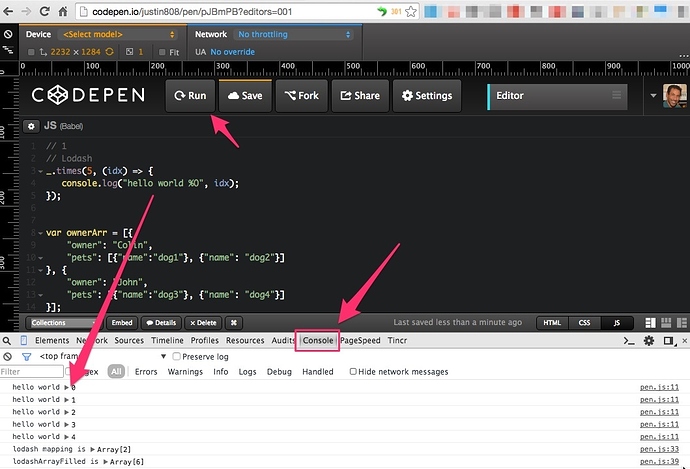The image size is (690, 469).
Task: Toggle the CSS editor panel
Action: pos(584,323)
